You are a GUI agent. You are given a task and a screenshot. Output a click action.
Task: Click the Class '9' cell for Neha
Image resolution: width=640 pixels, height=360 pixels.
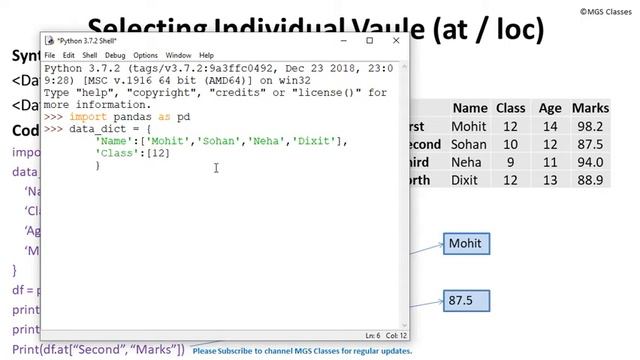click(510, 162)
